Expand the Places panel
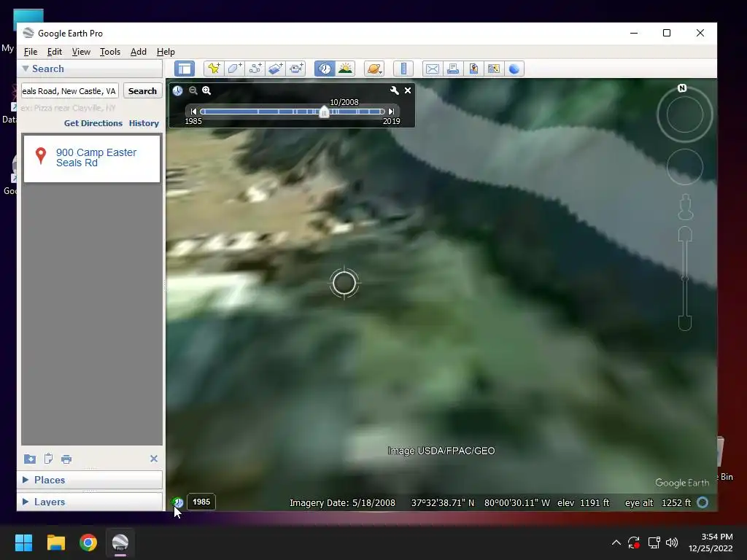The width and height of the screenshot is (747, 560). click(x=26, y=480)
